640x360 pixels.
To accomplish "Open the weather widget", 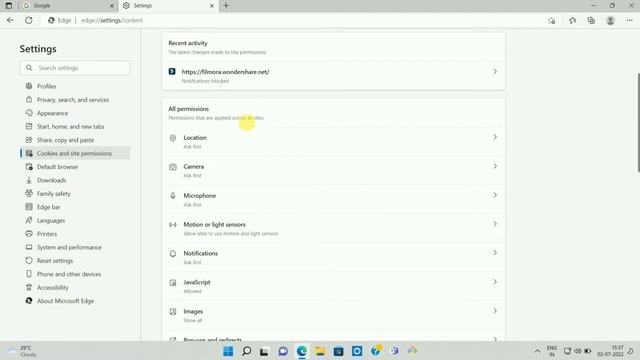I will (22, 351).
